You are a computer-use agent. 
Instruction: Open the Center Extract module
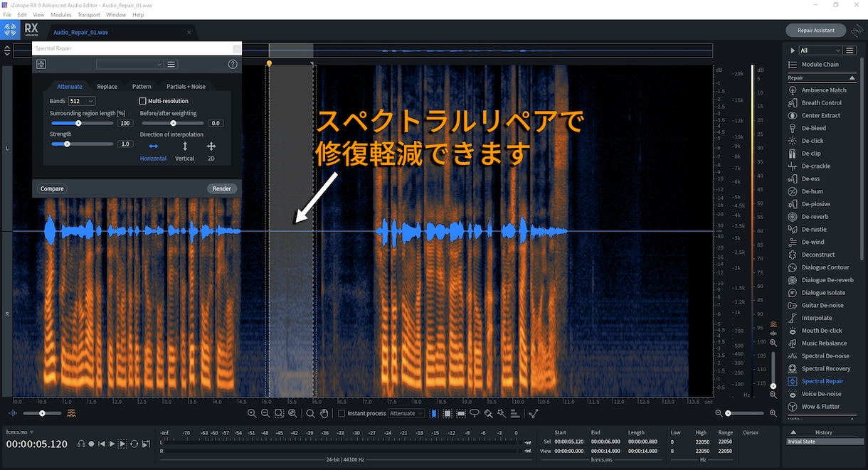click(x=822, y=115)
